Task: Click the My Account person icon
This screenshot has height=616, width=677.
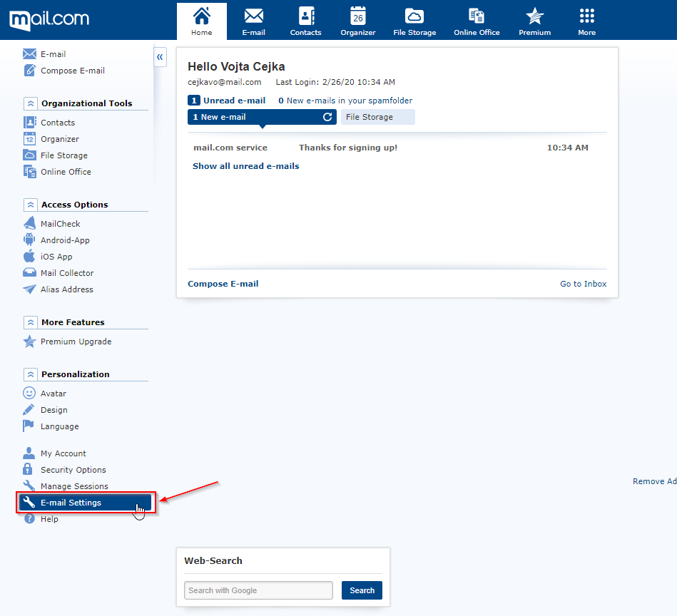Action: (x=29, y=453)
